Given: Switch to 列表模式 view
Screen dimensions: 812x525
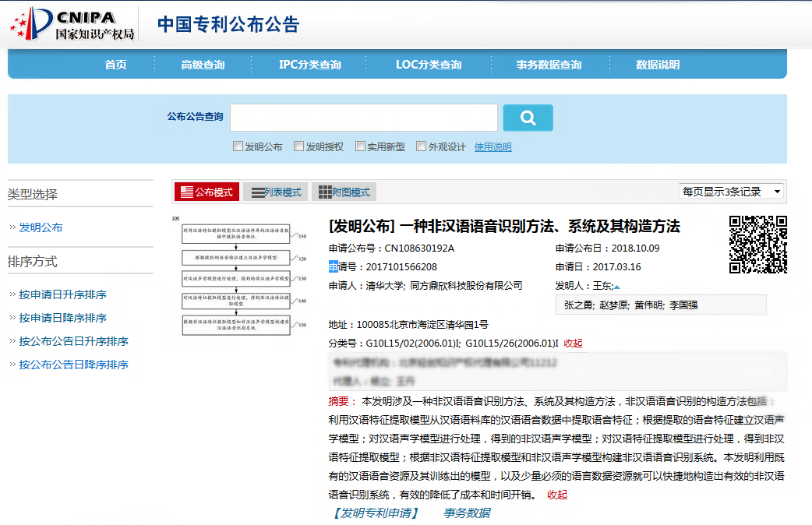Looking at the screenshot, I should (276, 192).
